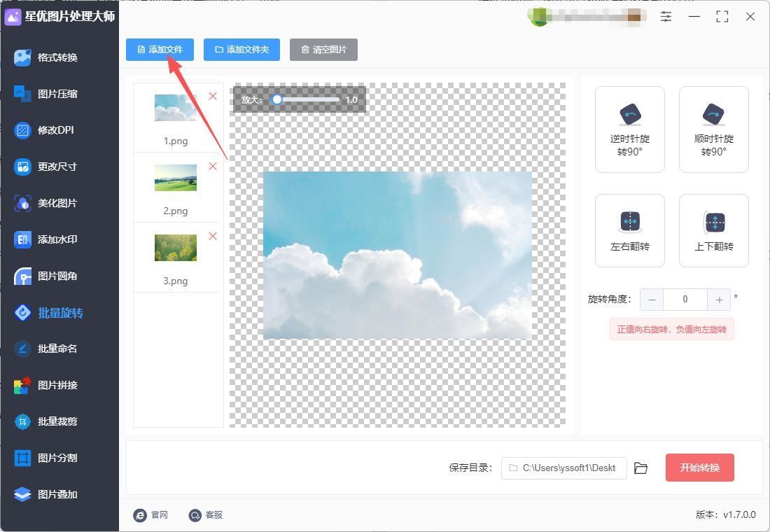Remove 2.png from the file list
The height and width of the screenshot is (532, 770).
213,166
